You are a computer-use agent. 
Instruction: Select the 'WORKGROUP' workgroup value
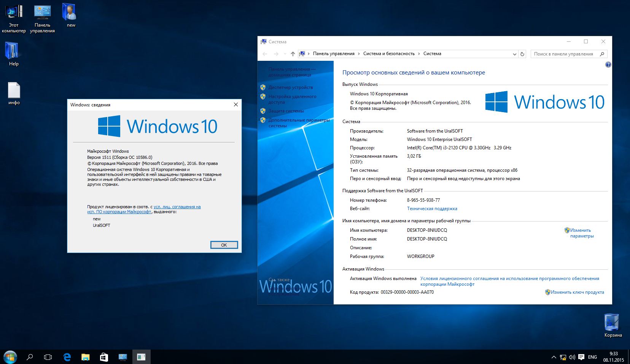(420, 256)
